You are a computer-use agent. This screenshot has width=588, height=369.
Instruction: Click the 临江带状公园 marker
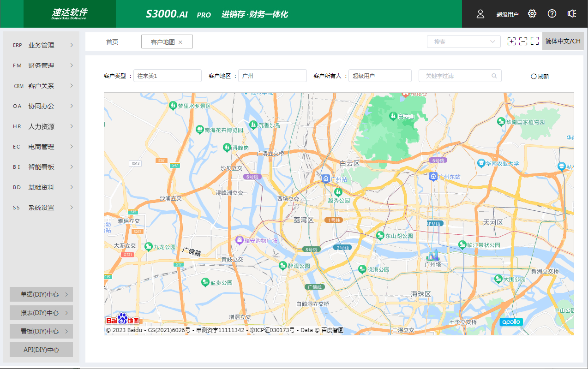pyautogui.click(x=462, y=244)
